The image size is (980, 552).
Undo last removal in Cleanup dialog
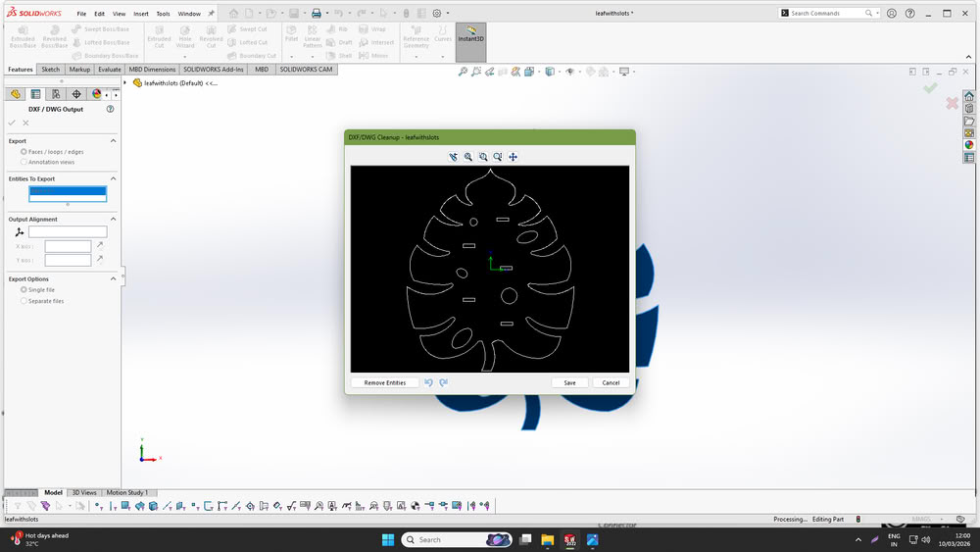429,382
